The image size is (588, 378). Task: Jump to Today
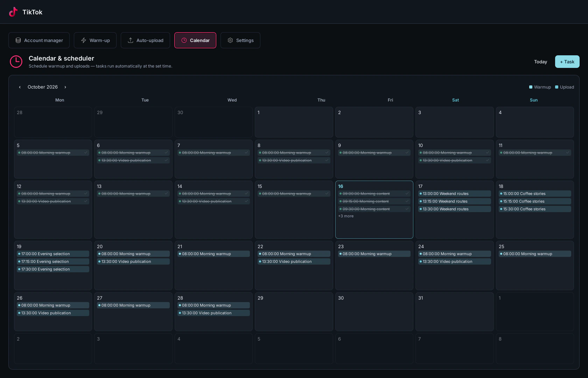pos(540,62)
